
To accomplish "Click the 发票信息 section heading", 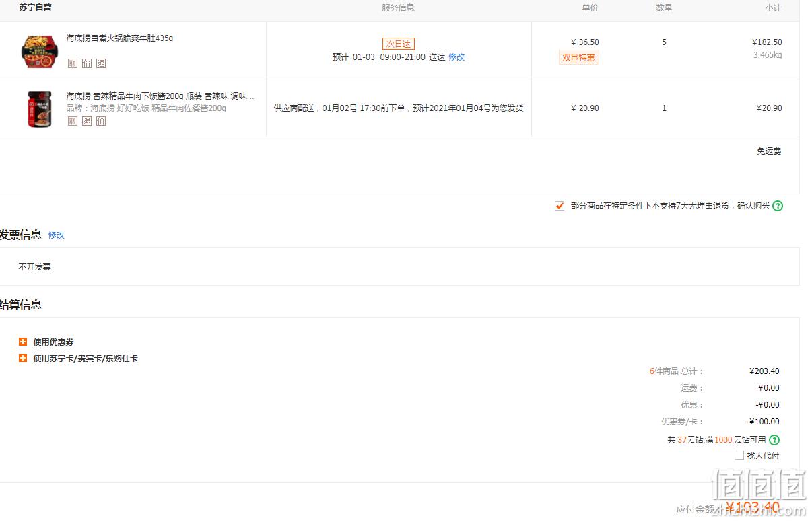I will [21, 235].
